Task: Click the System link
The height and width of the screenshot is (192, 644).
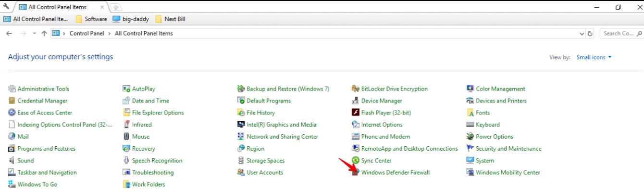Action: click(485, 161)
